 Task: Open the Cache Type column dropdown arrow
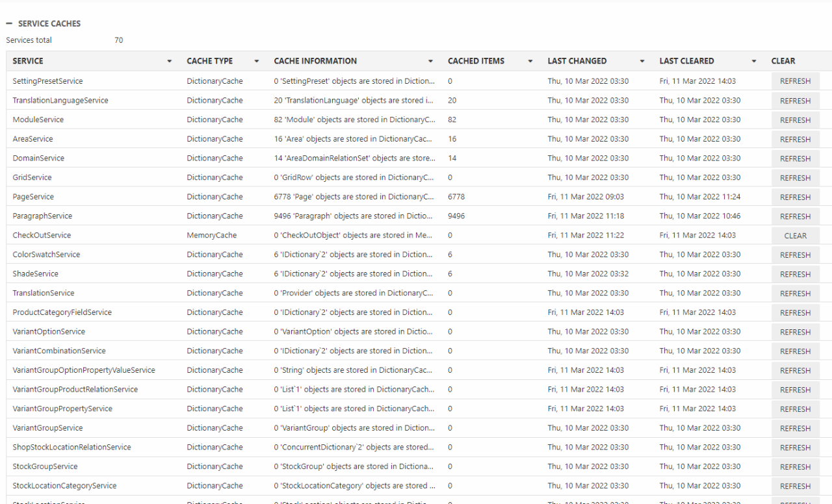point(257,62)
